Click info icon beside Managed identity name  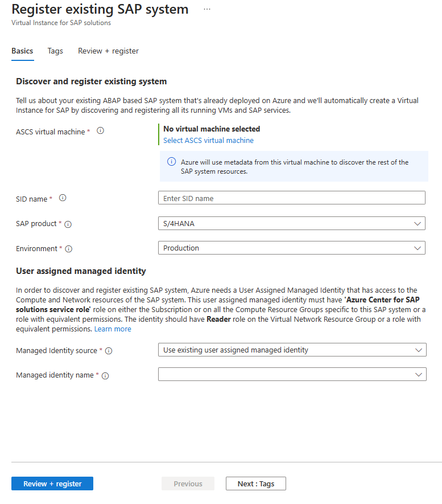coord(105,376)
